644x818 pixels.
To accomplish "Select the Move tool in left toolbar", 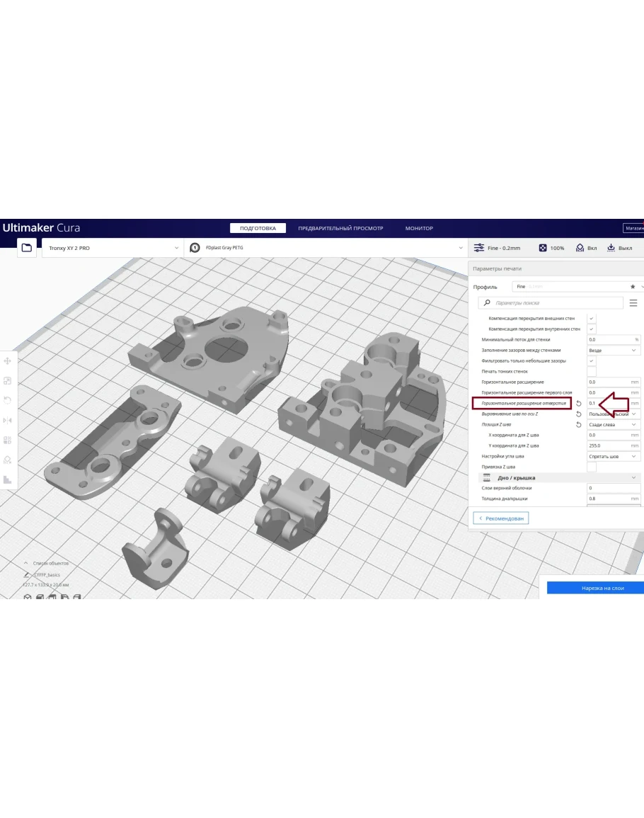I will coord(8,361).
